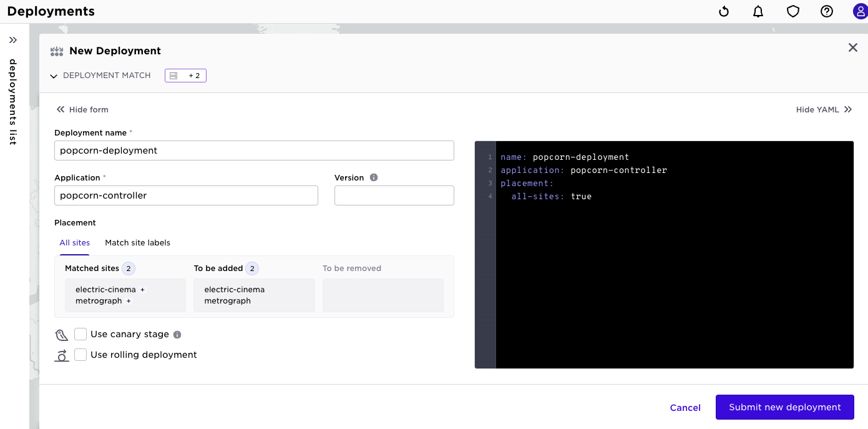The image size is (868, 429).
Task: Submit the new deployment
Action: (x=784, y=407)
